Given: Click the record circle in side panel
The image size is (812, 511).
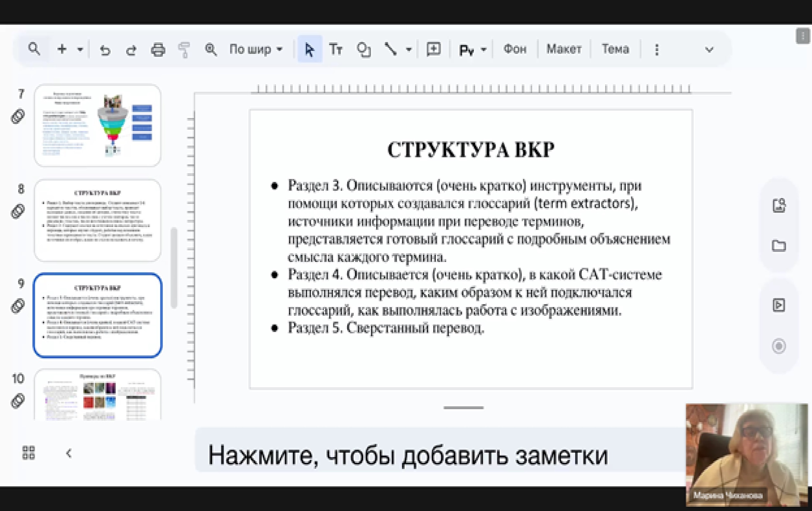Looking at the screenshot, I should pyautogui.click(x=779, y=346).
